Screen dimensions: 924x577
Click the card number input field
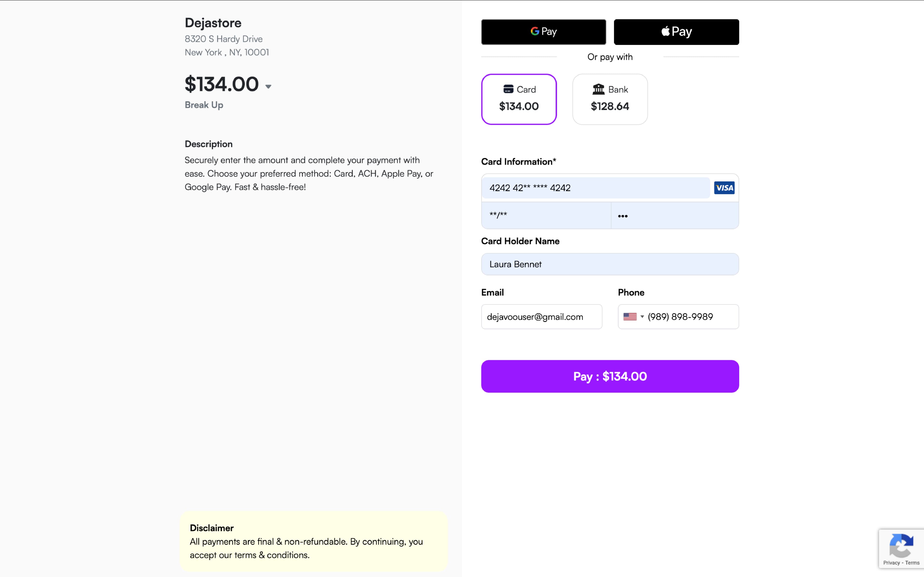point(596,188)
